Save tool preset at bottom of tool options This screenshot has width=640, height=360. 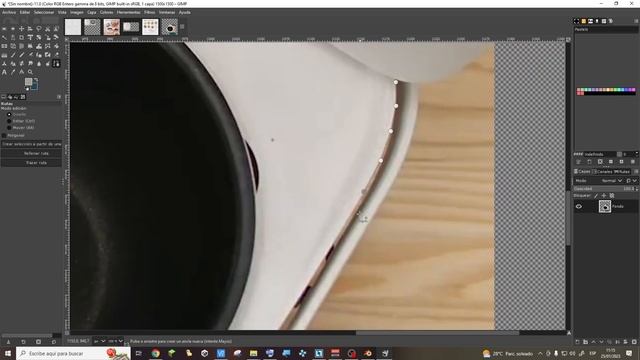click(8, 342)
